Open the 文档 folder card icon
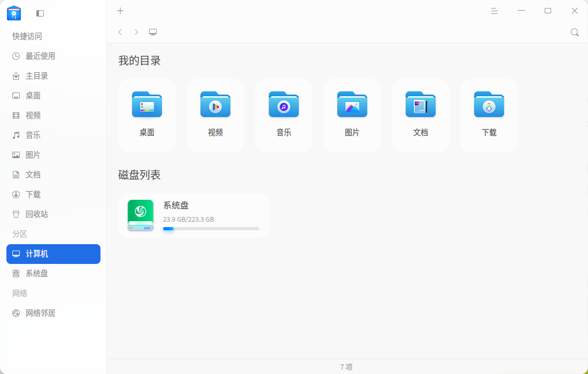This screenshot has width=588, height=374. (x=420, y=105)
